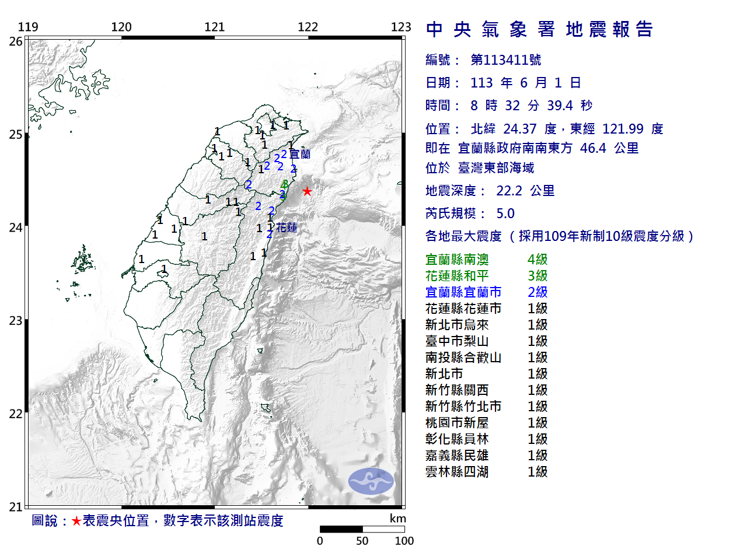Click the green intensity 4 marker on map
The image size is (747, 560).
click(x=284, y=184)
